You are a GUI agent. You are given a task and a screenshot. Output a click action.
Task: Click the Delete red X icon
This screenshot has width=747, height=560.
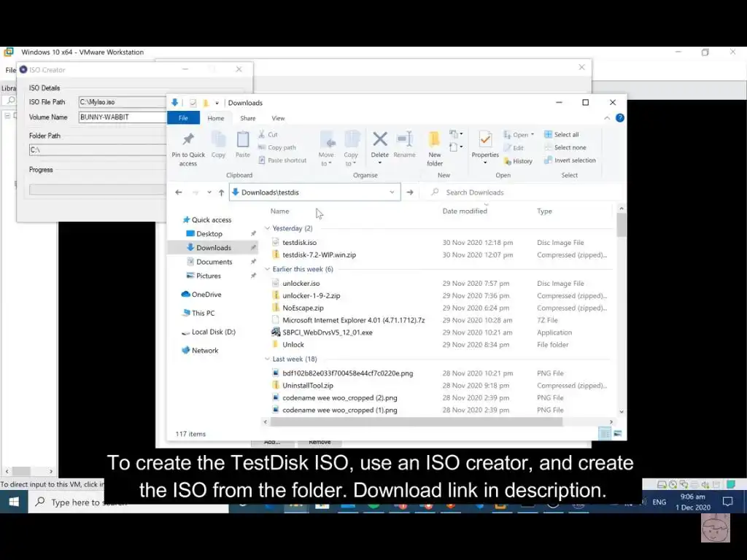tap(379, 139)
